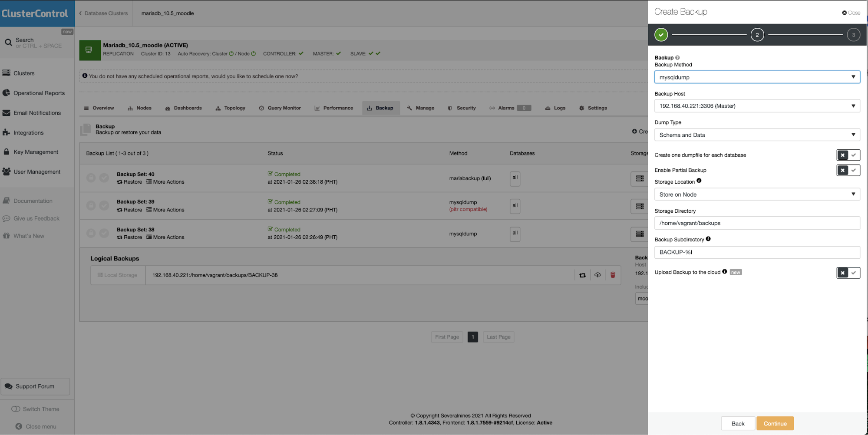Toggle Enable Partial Backup switch

click(x=848, y=170)
